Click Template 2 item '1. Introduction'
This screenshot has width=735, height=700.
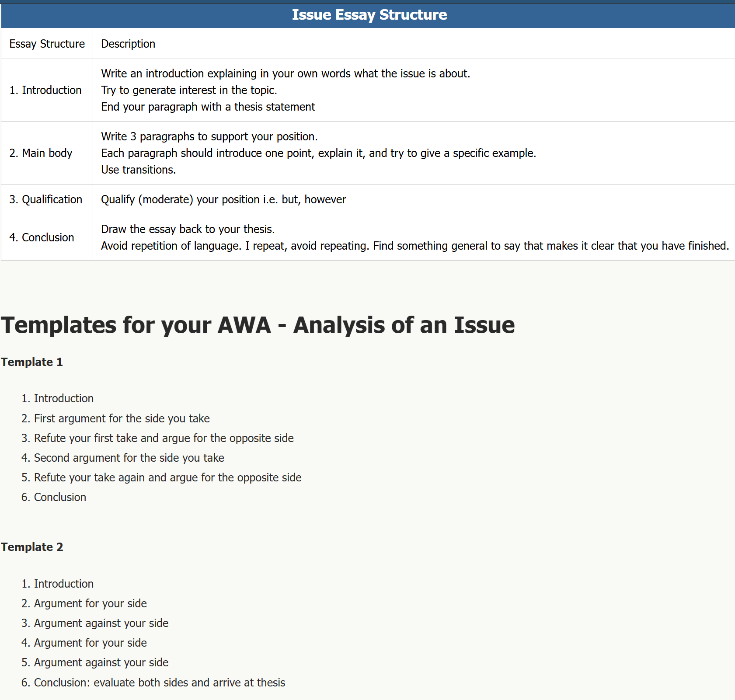[58, 584]
